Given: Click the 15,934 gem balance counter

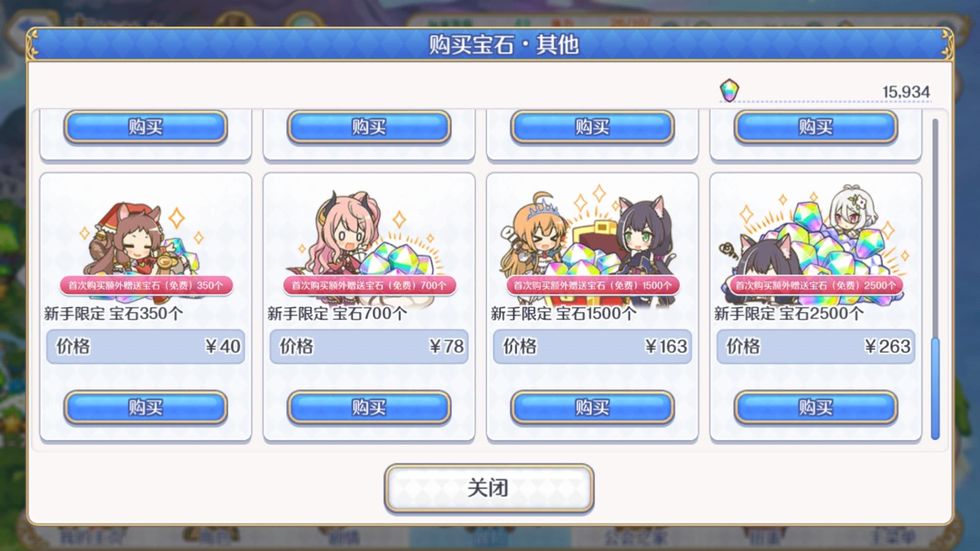Looking at the screenshot, I should pyautogui.click(x=906, y=92).
